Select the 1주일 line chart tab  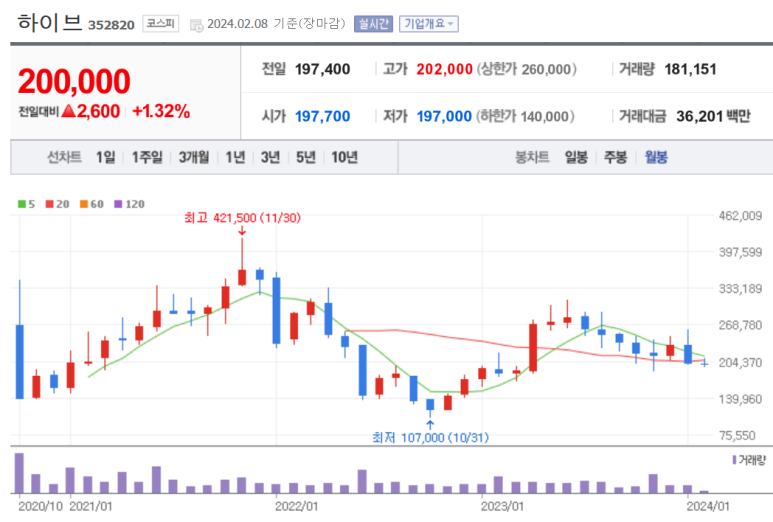pos(147,157)
